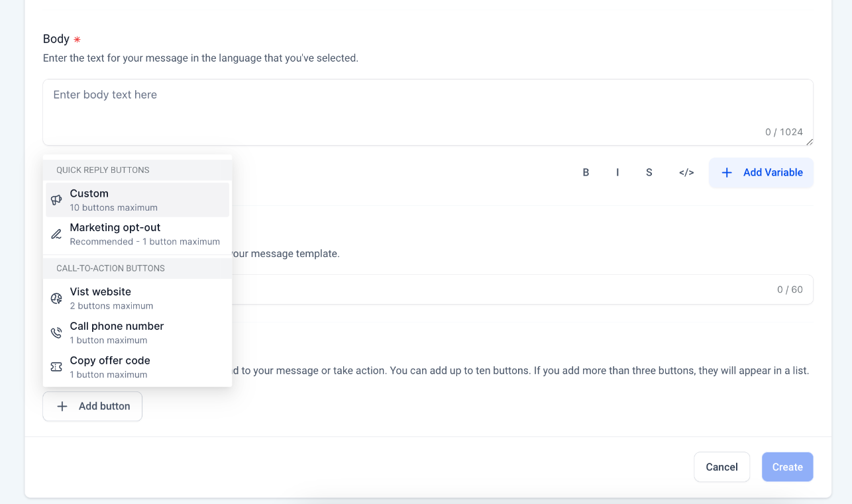Click the plus icon on Add Variable
Image resolution: width=852 pixels, height=504 pixels.
tap(727, 173)
